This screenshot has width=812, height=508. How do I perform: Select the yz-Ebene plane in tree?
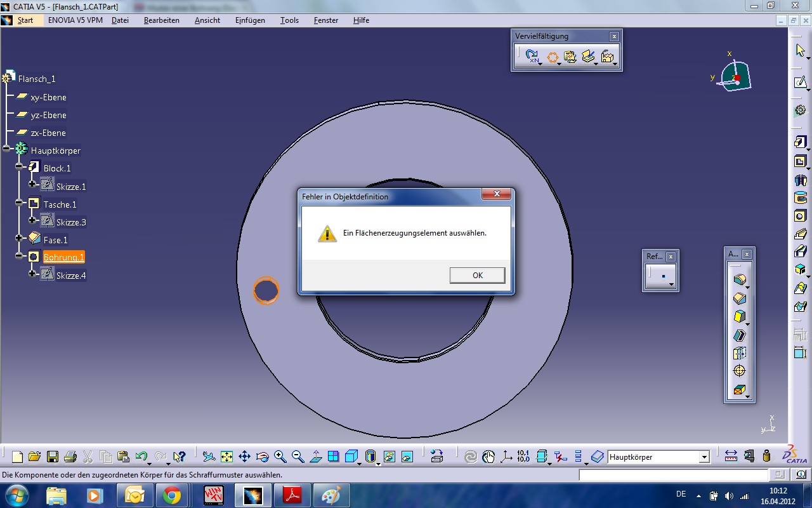coord(48,115)
